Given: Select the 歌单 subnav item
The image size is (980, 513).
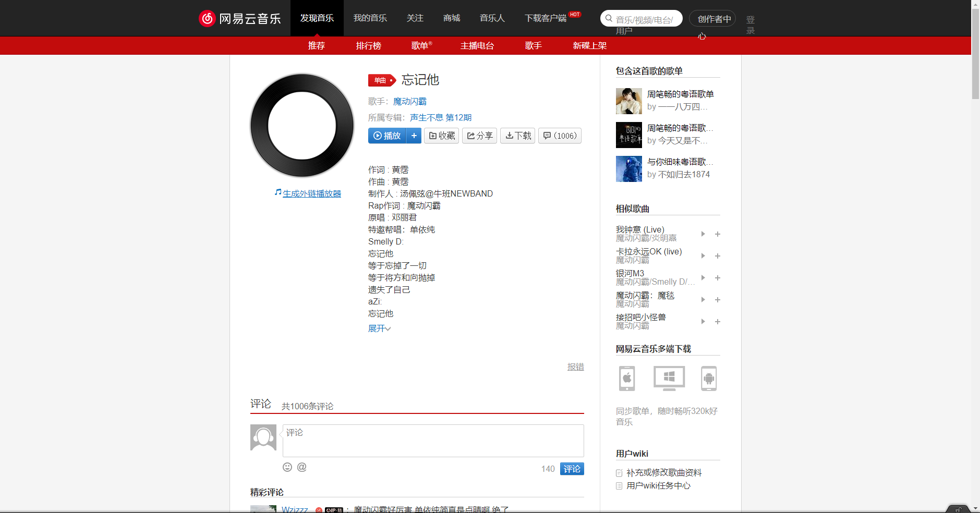Looking at the screenshot, I should pyautogui.click(x=420, y=46).
